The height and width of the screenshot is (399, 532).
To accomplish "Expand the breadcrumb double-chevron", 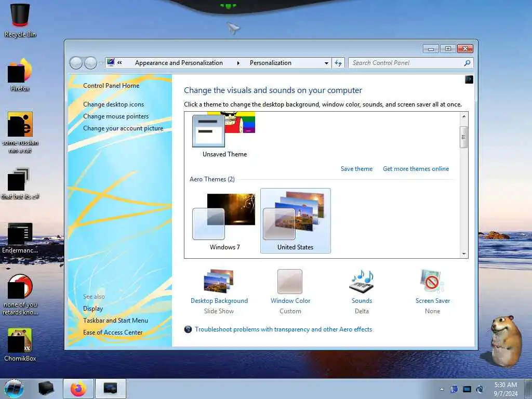I will click(x=120, y=62).
